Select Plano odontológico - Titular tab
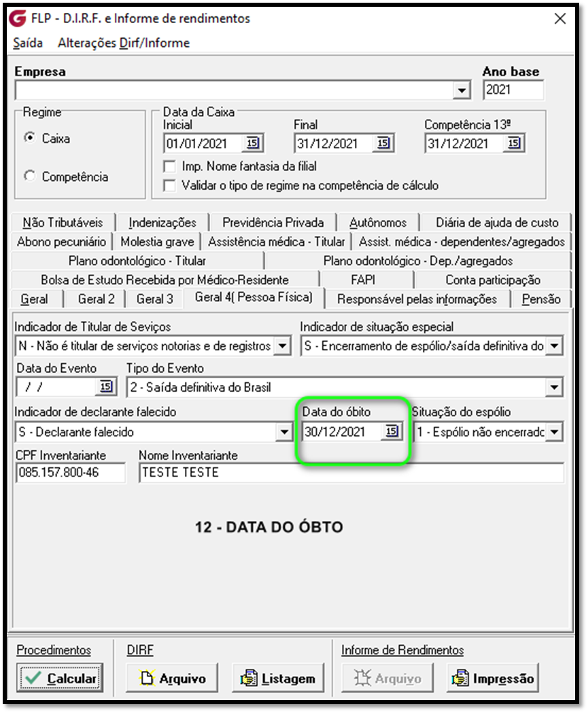 click(x=137, y=261)
